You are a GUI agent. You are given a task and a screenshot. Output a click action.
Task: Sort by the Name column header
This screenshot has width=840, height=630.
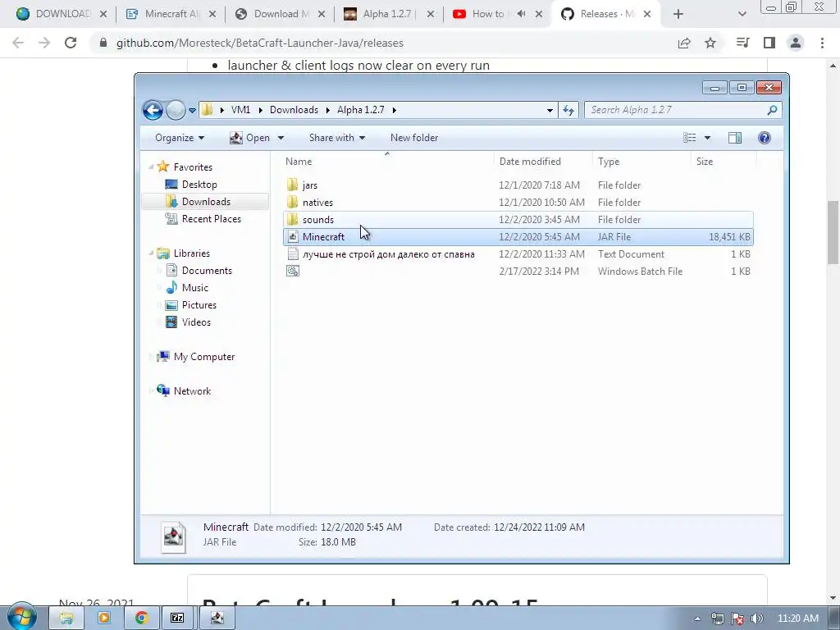coord(299,162)
